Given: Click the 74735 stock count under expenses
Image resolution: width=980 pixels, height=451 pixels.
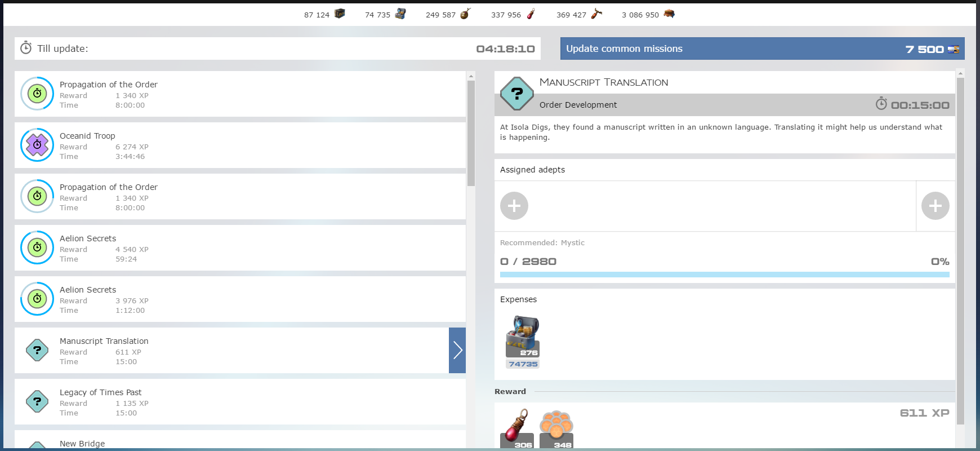Looking at the screenshot, I should (523, 364).
